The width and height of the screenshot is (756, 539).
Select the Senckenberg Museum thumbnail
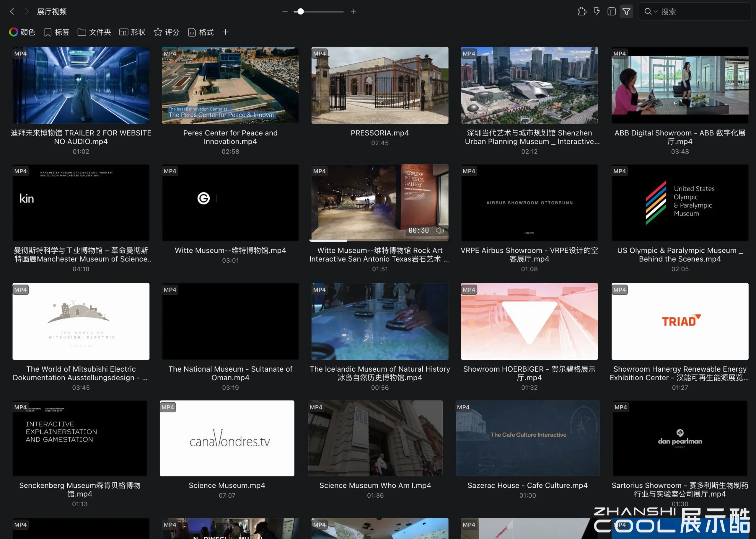[x=80, y=438]
